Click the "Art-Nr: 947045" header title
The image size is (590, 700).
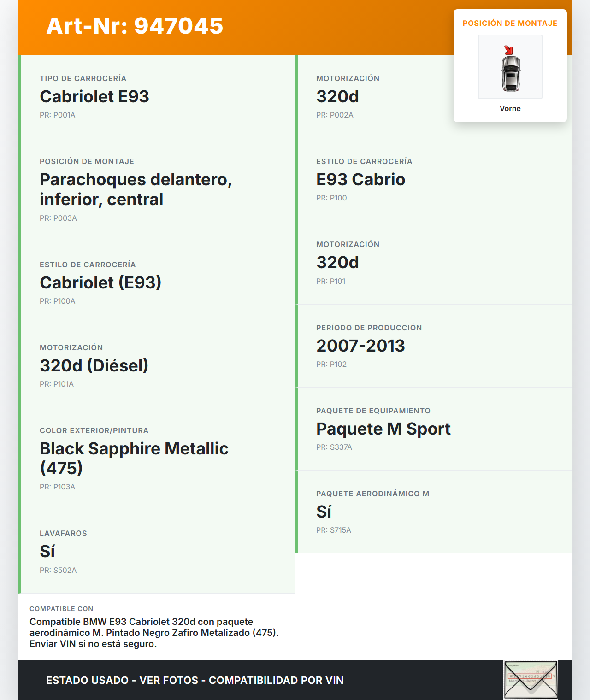[x=135, y=26]
